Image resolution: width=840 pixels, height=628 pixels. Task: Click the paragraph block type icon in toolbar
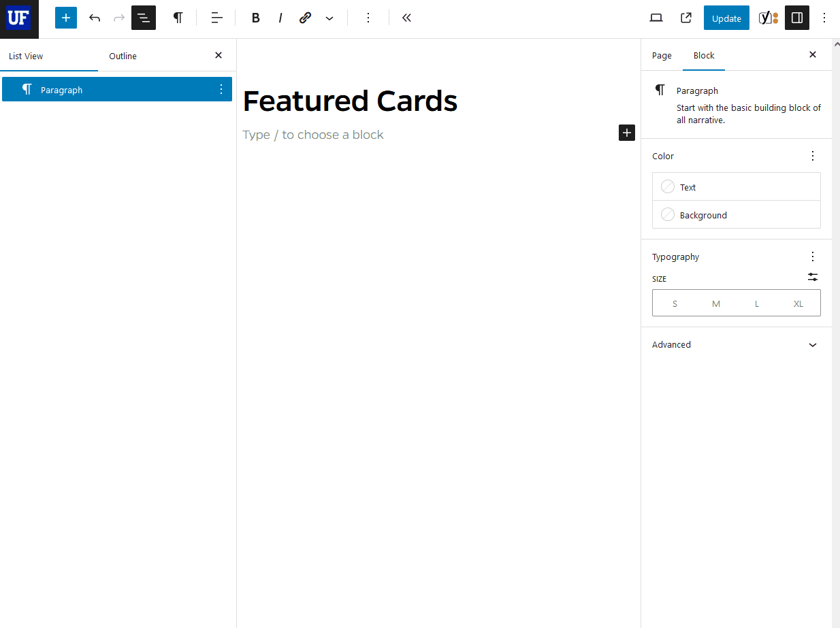178,18
